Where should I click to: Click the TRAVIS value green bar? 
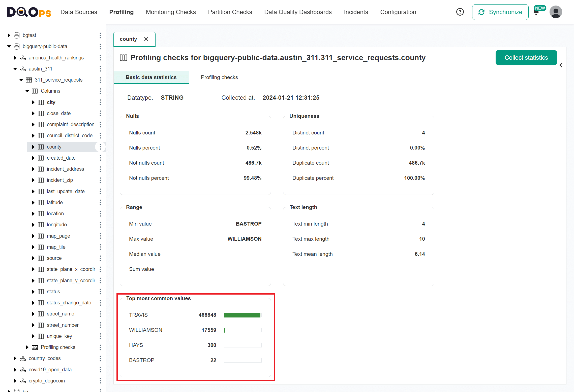pos(242,315)
